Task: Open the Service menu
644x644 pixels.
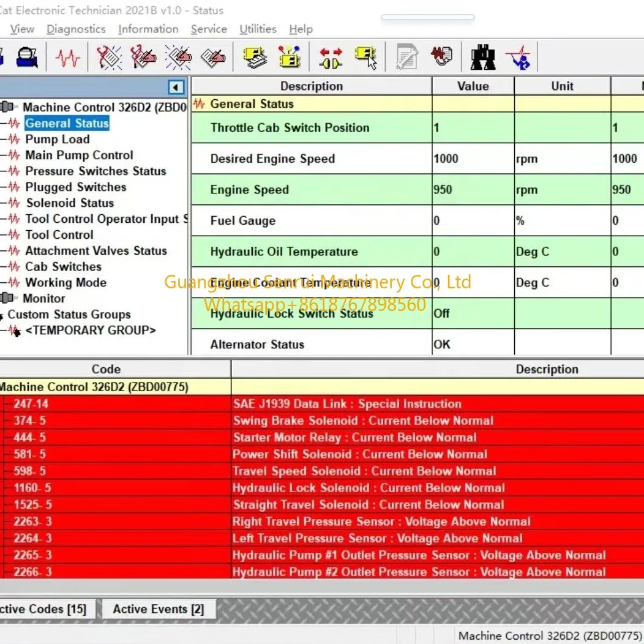Action: click(x=209, y=29)
